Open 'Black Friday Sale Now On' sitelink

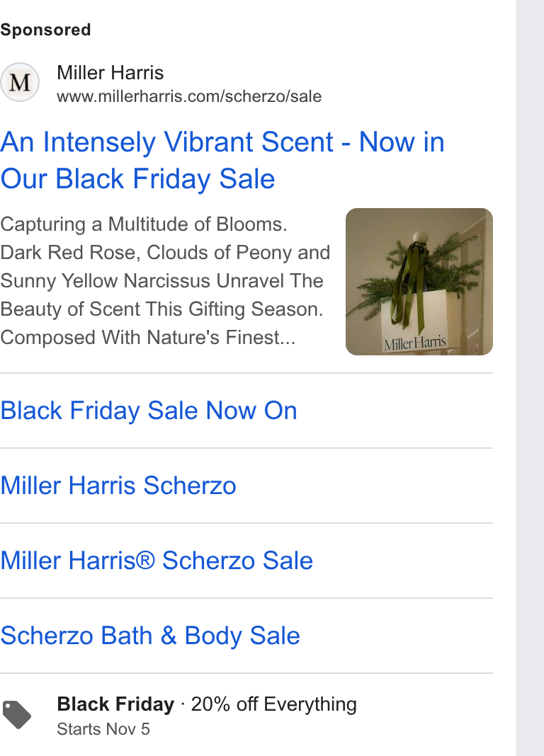tap(149, 411)
